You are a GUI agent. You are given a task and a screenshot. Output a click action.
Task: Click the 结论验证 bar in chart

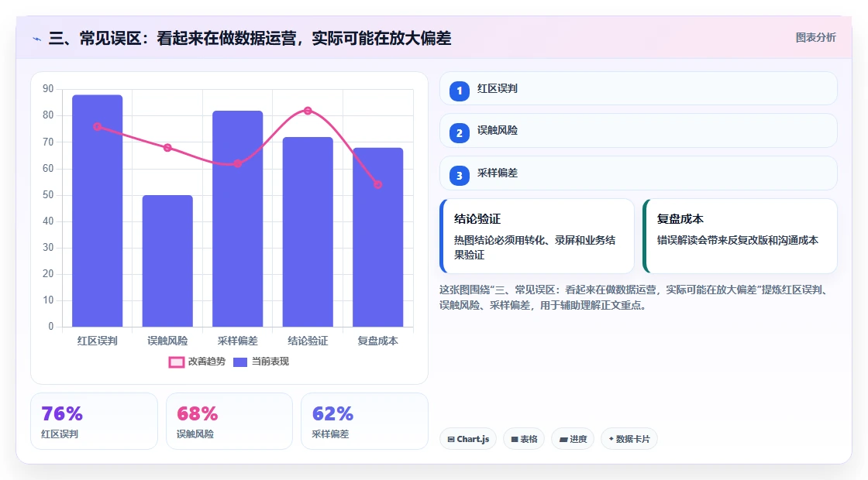pos(308,231)
